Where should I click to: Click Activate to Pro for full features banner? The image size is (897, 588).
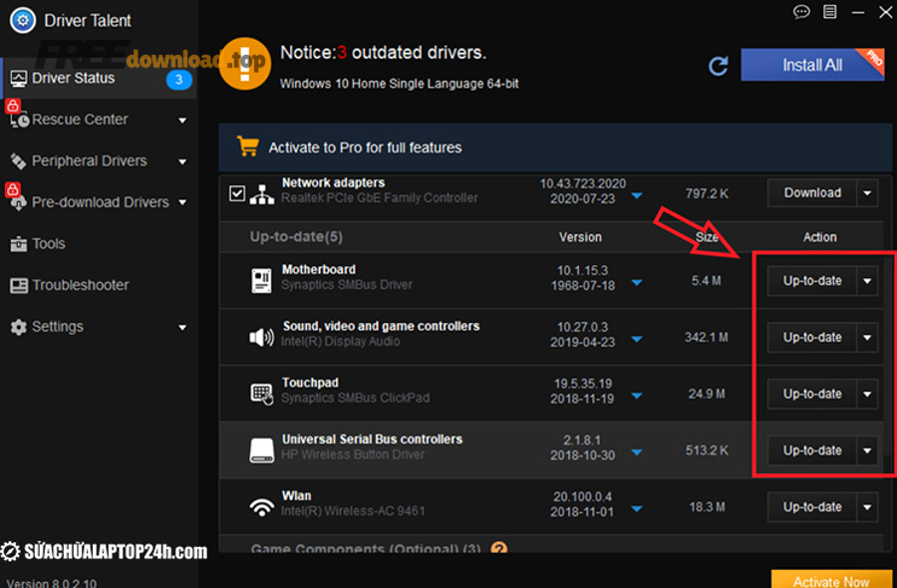[x=555, y=147]
